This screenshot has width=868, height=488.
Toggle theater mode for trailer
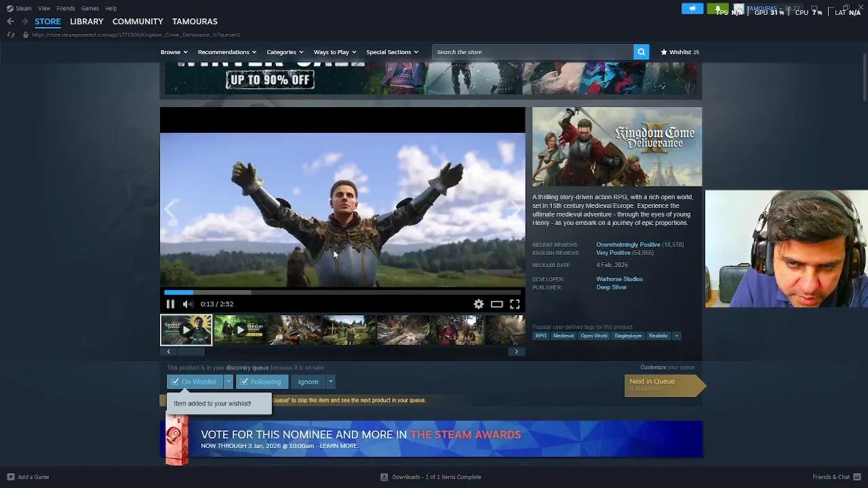[x=497, y=304]
